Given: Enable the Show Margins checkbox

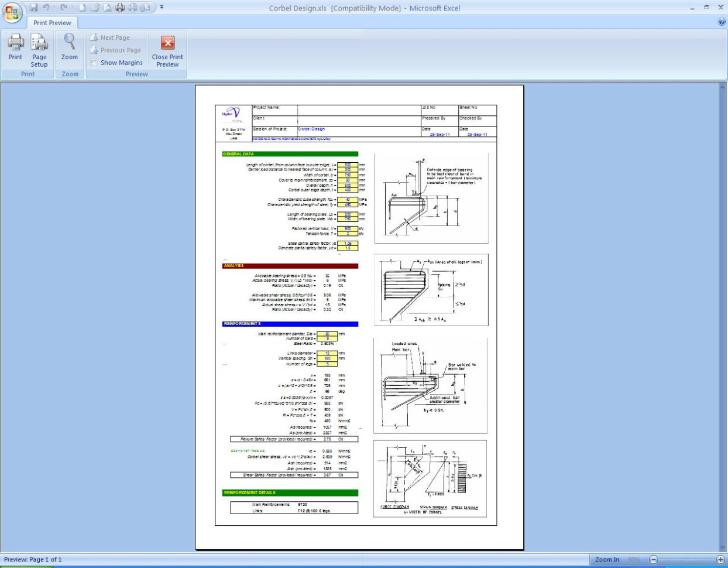Looking at the screenshot, I should (x=94, y=62).
